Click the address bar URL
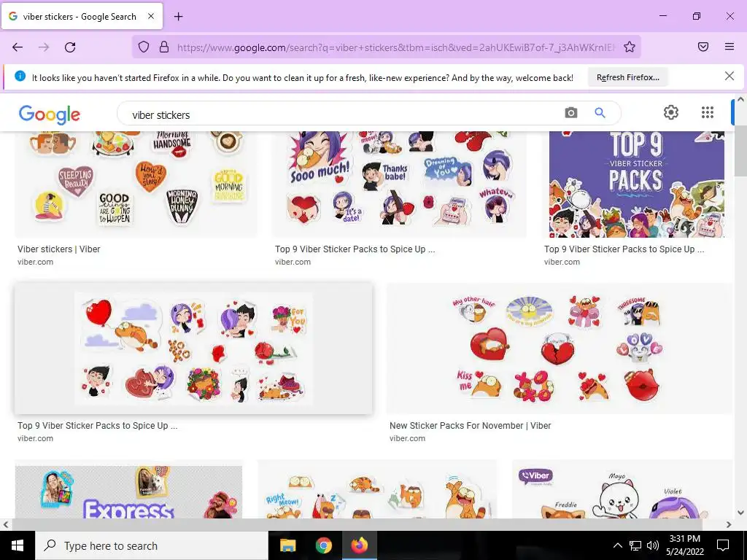The height and width of the screenshot is (560, 747). (x=395, y=47)
